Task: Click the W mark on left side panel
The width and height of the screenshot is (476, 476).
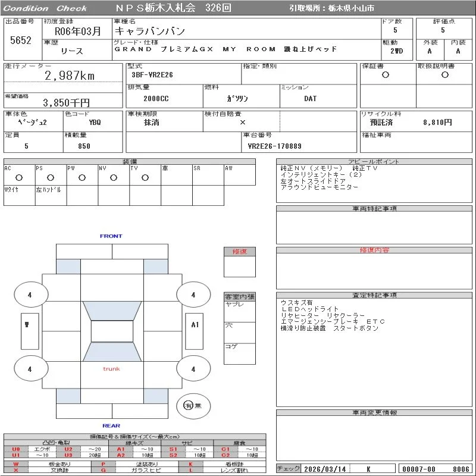Action: 27,324
